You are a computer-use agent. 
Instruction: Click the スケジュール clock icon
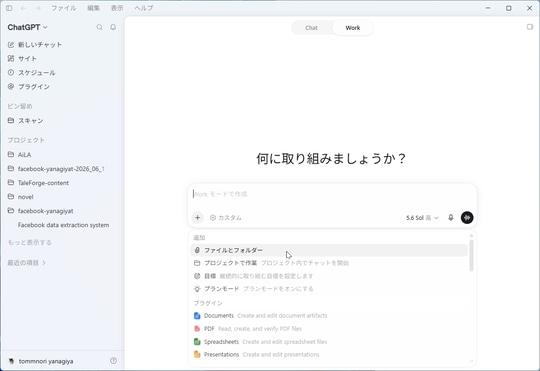[11, 73]
